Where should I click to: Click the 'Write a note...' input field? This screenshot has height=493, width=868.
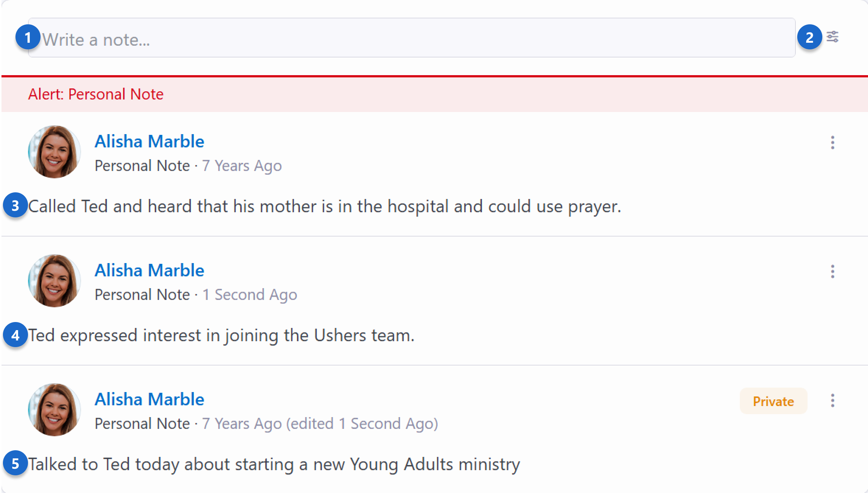411,38
